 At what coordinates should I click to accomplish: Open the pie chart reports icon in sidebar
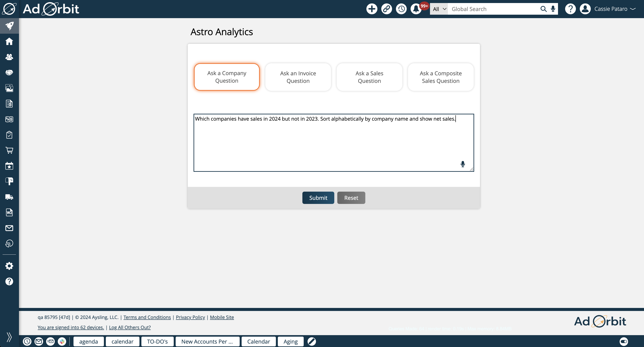coord(9,243)
